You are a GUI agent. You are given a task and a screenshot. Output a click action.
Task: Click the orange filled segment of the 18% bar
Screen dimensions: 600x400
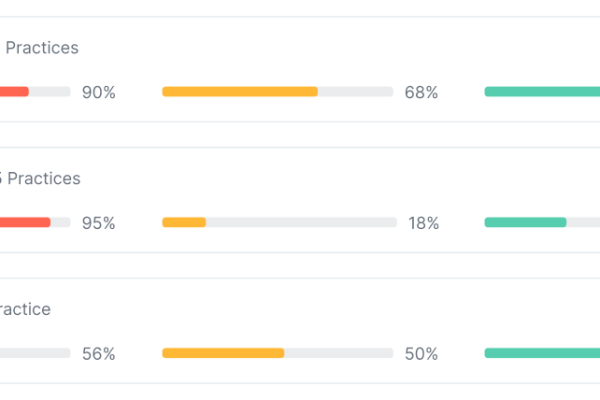coord(184,222)
